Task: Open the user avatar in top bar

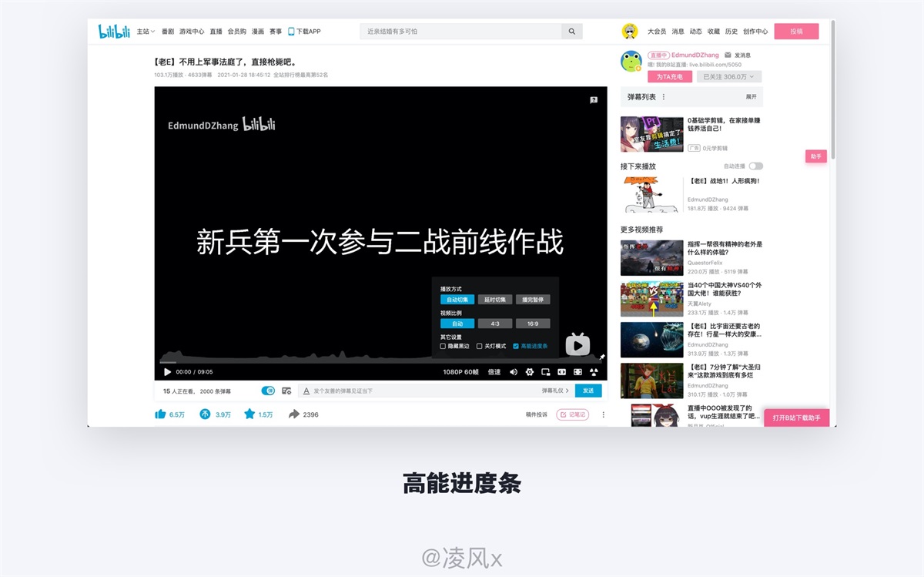Action: tap(630, 32)
